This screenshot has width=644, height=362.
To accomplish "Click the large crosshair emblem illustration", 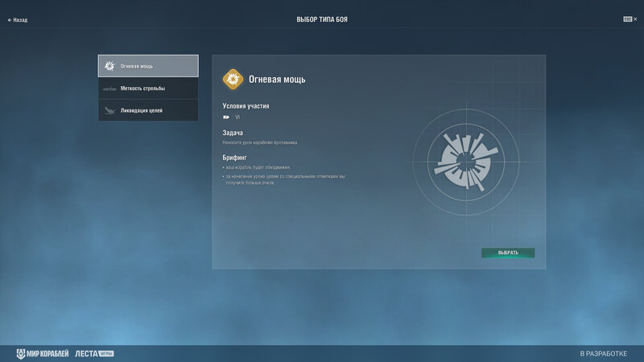I will (466, 162).
